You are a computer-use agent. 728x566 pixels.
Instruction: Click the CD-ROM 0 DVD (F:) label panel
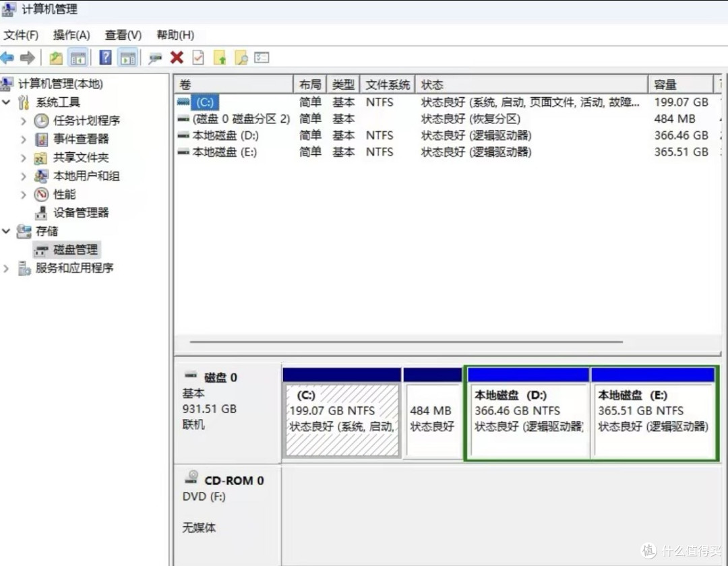click(x=228, y=515)
